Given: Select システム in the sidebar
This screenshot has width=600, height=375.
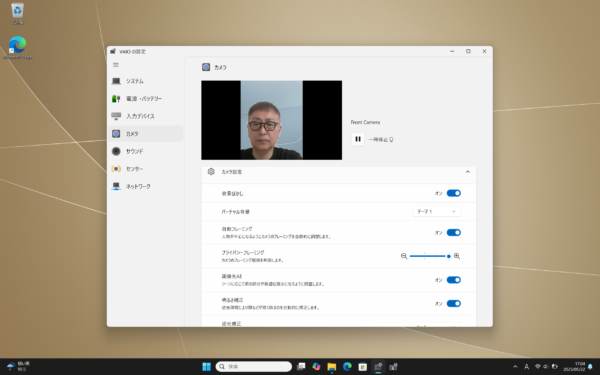Looking at the screenshot, I should pos(145,81).
